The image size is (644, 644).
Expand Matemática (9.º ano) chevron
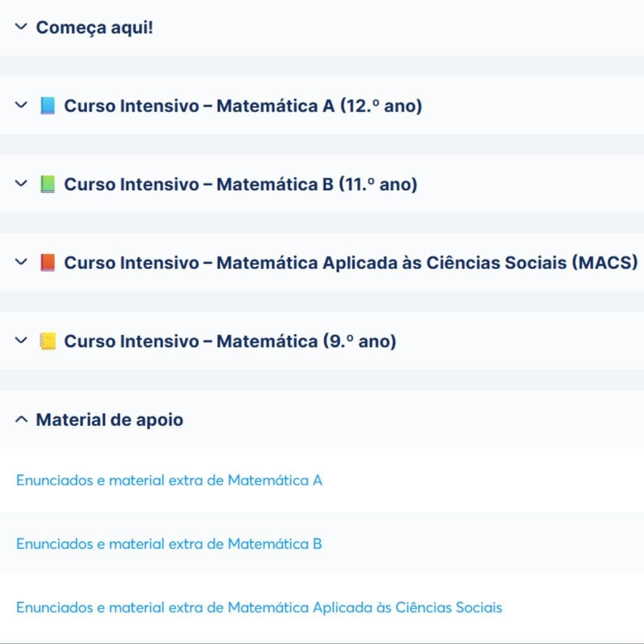click(x=21, y=340)
